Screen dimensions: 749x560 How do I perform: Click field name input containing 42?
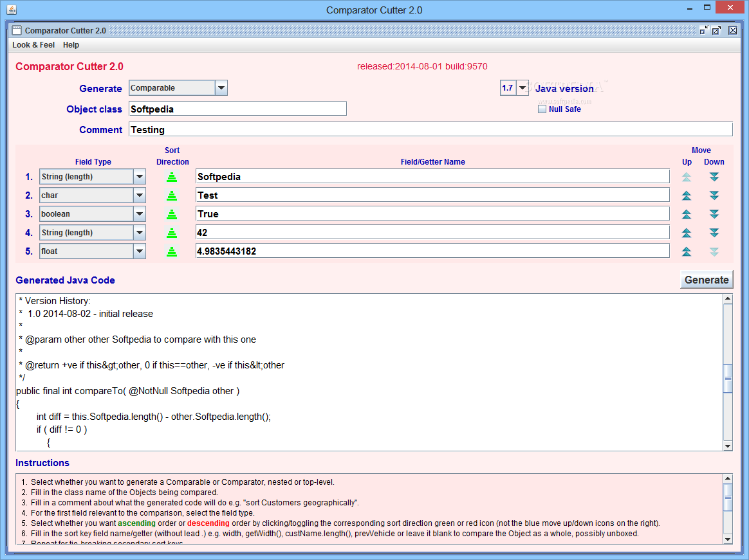coord(432,233)
